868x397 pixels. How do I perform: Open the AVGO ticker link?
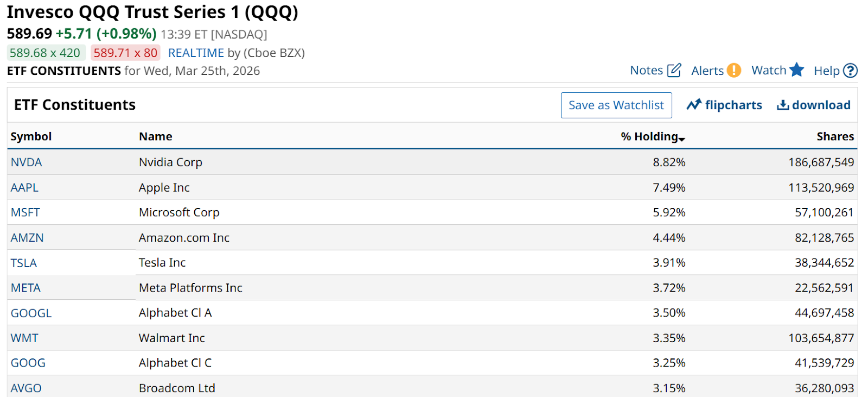[26, 388]
